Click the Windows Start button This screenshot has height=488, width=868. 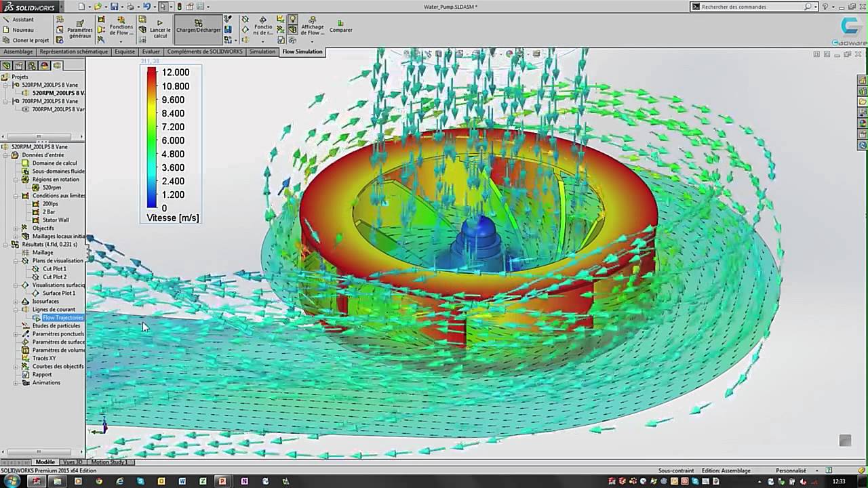click(x=12, y=481)
